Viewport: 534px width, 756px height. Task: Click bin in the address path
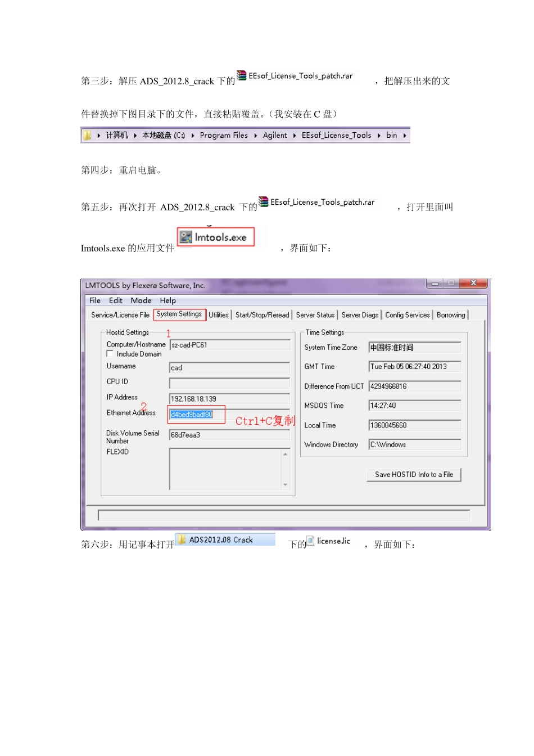click(x=391, y=135)
